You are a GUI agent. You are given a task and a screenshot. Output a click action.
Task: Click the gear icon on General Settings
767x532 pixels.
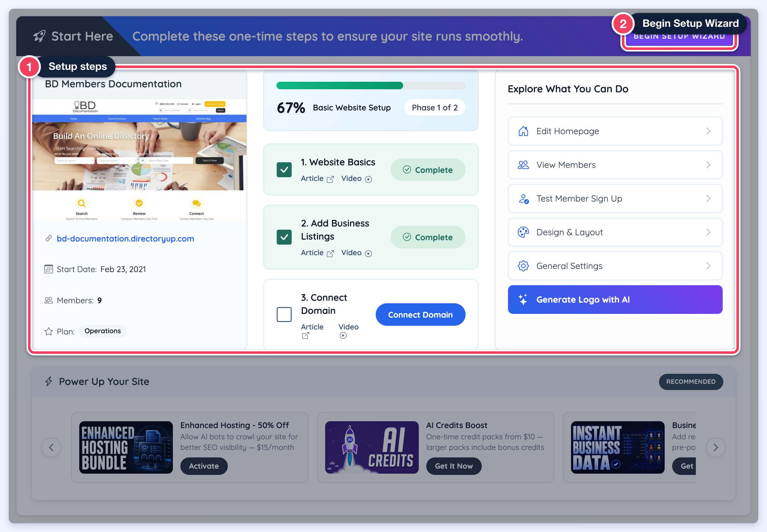(x=523, y=266)
